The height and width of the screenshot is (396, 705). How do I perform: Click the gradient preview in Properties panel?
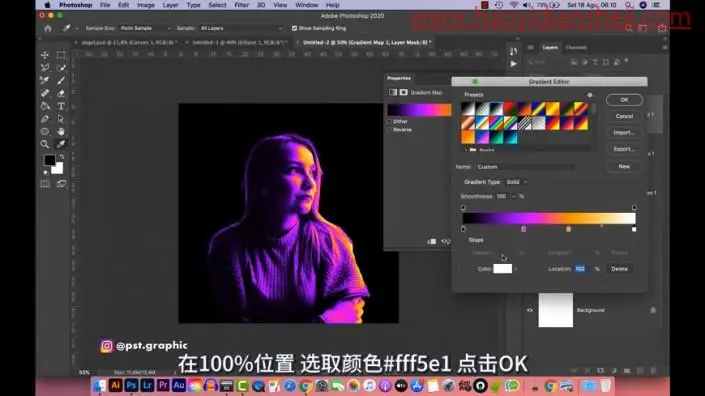pos(419,110)
